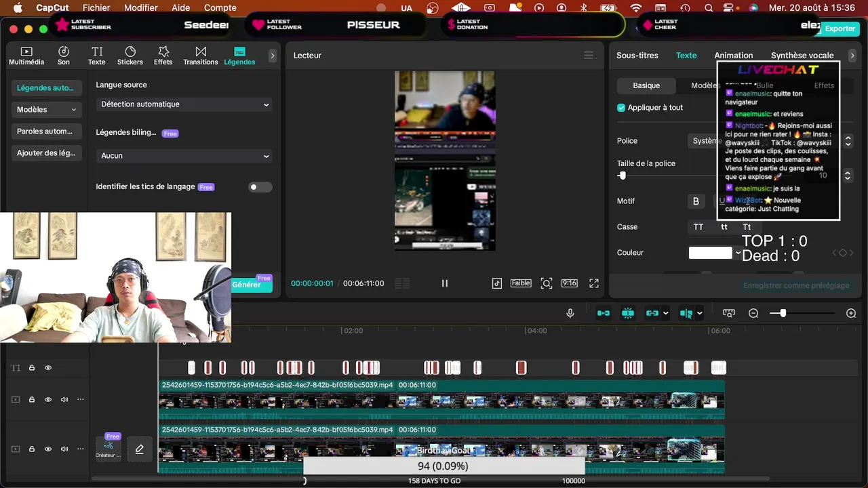Open the Stickers panel
868x488 pixels.
(130, 56)
